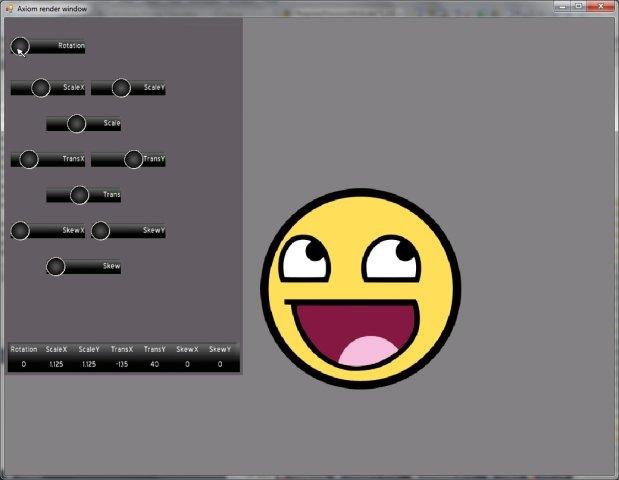Click the Axiom render window app icon
619x480 pixels.
tap(9, 8)
